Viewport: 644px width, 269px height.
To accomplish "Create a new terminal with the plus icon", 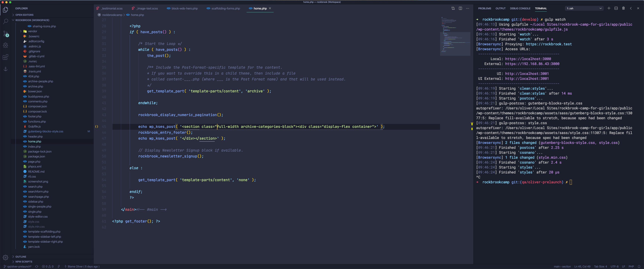I will point(609,8).
